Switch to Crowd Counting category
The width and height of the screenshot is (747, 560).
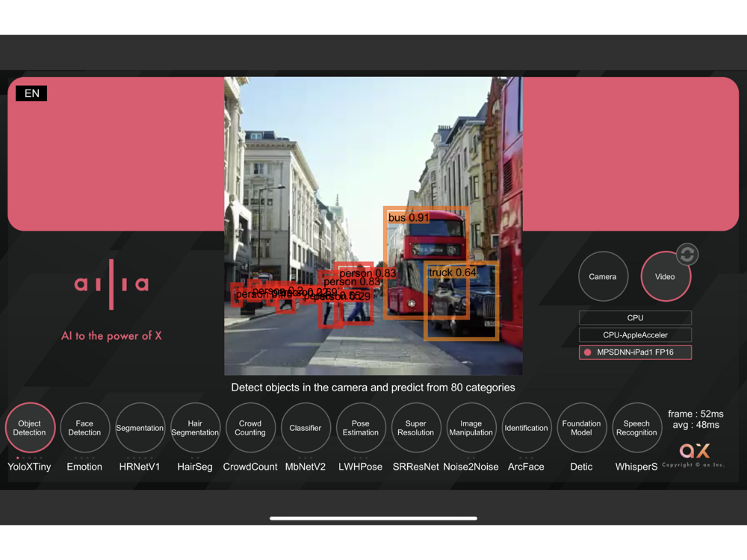pyautogui.click(x=250, y=428)
